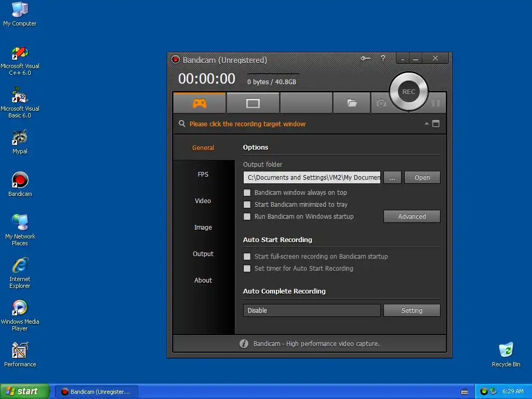Start recording with the REC button

409,91
